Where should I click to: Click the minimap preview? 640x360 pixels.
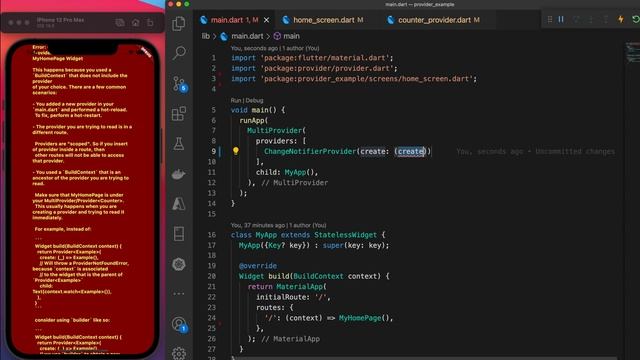click(x=632, y=52)
